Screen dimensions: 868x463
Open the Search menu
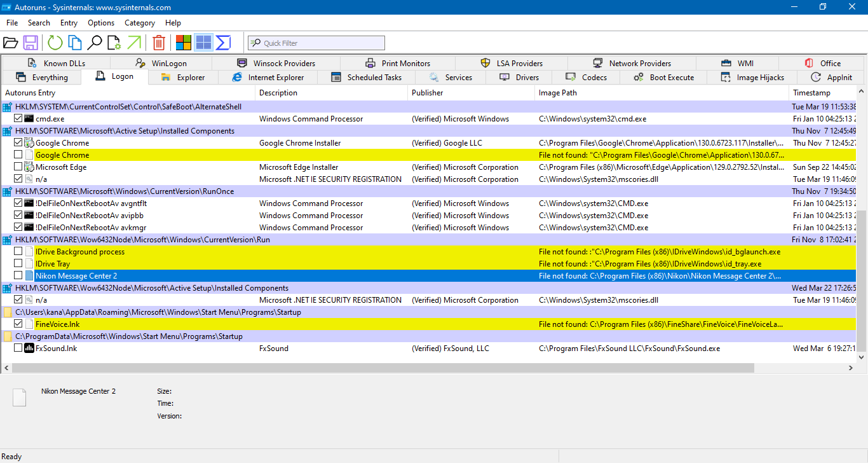click(39, 23)
